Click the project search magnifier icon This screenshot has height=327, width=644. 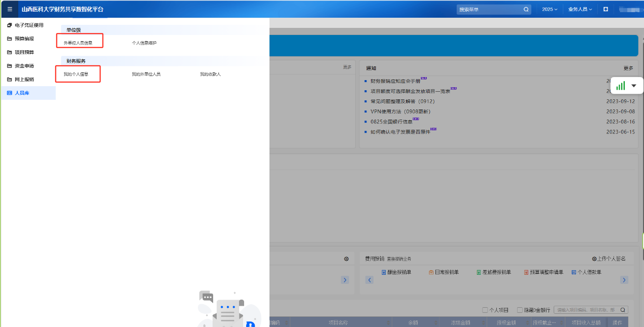point(623,310)
